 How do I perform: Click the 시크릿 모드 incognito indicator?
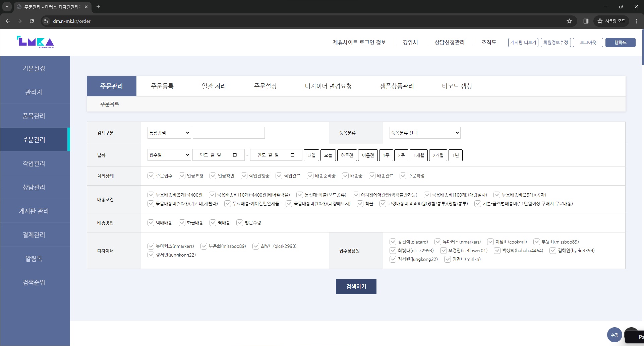[611, 21]
